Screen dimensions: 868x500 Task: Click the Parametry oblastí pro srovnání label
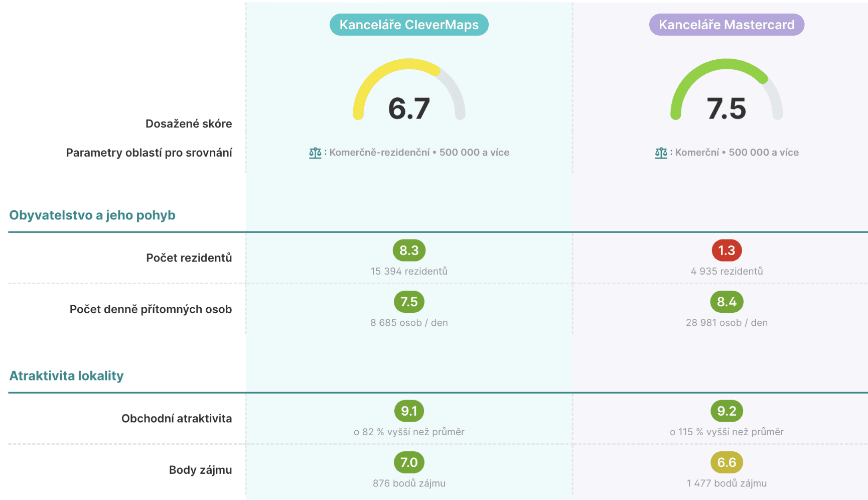149,153
